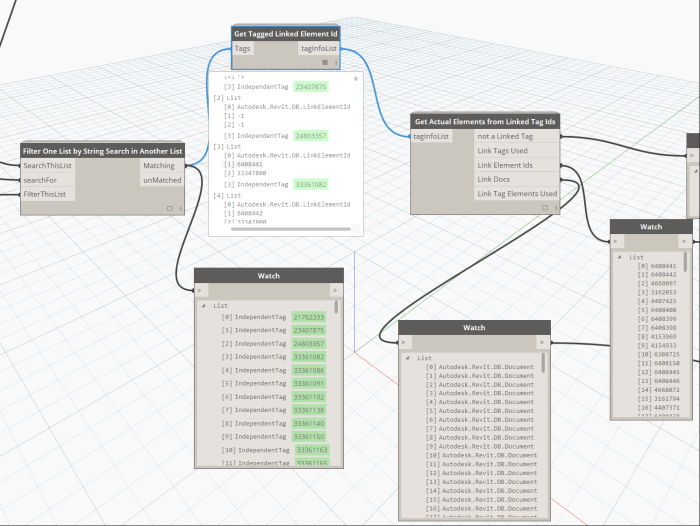Image resolution: width=700 pixels, height=526 pixels.
Task: Click the input arrow of the IndependentTag Watch node
Action: point(200,291)
